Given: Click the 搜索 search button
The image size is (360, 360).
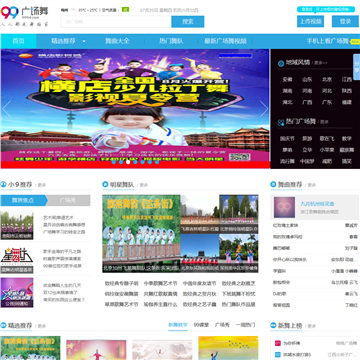Looking at the screenshot, I should (x=188, y=22).
